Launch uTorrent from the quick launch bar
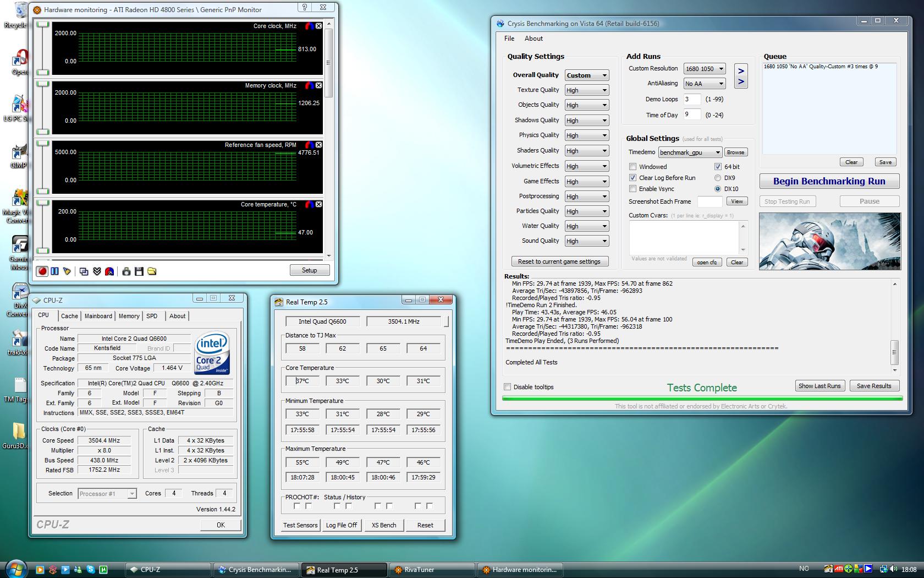 pyautogui.click(x=103, y=570)
